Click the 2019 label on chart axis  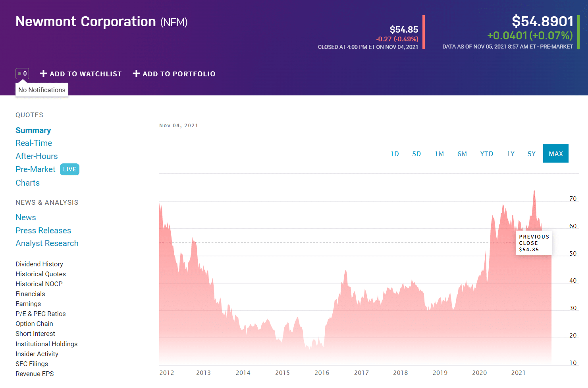440,373
